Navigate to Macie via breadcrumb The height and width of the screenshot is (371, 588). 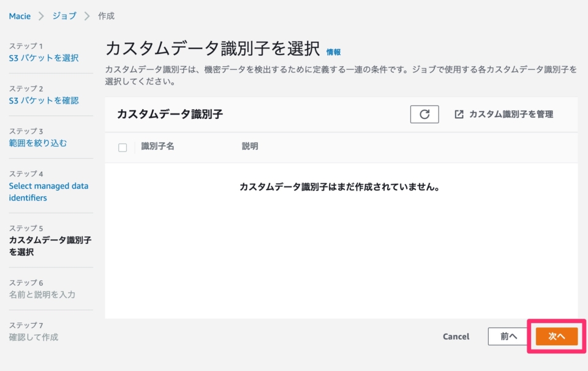[19, 17]
